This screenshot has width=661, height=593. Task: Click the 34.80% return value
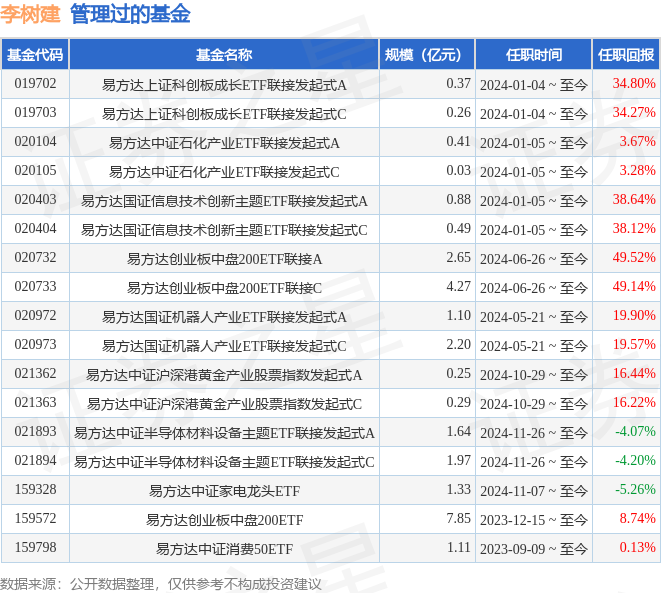pyautogui.click(x=634, y=83)
